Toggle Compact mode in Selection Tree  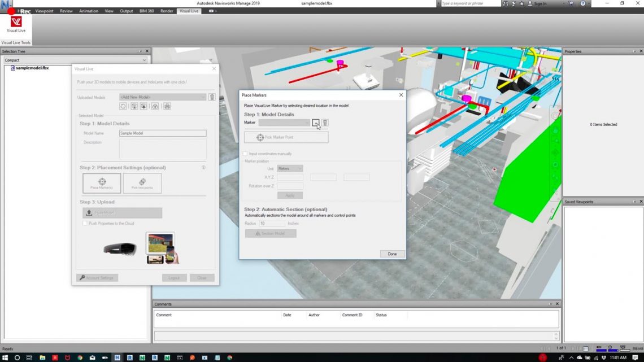73,60
